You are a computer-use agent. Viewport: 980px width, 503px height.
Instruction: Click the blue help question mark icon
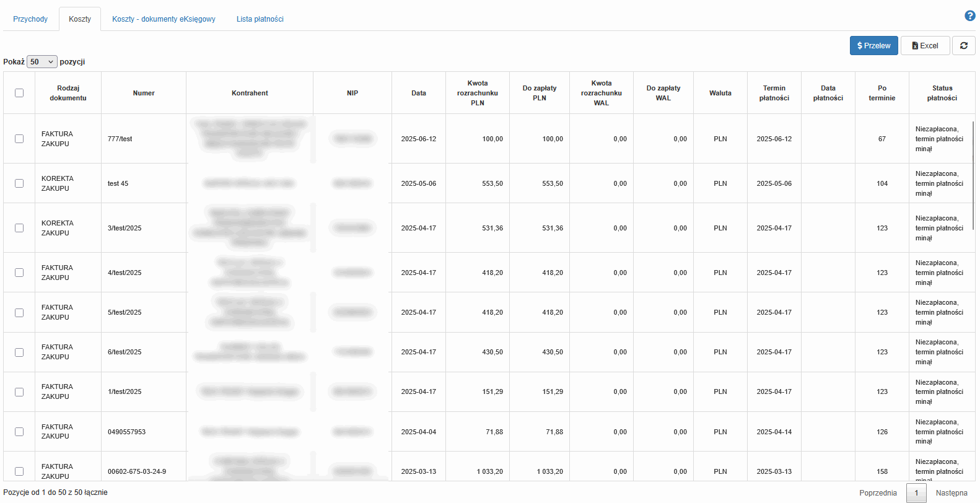point(969,16)
